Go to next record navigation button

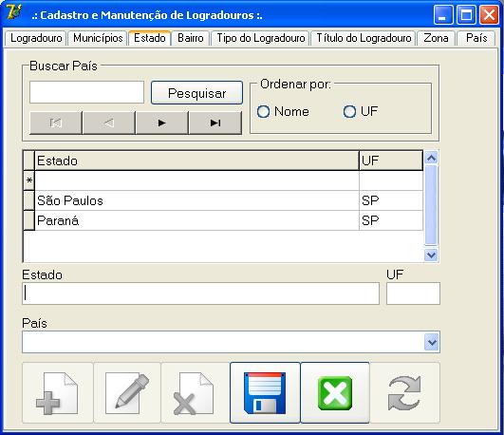click(x=161, y=123)
